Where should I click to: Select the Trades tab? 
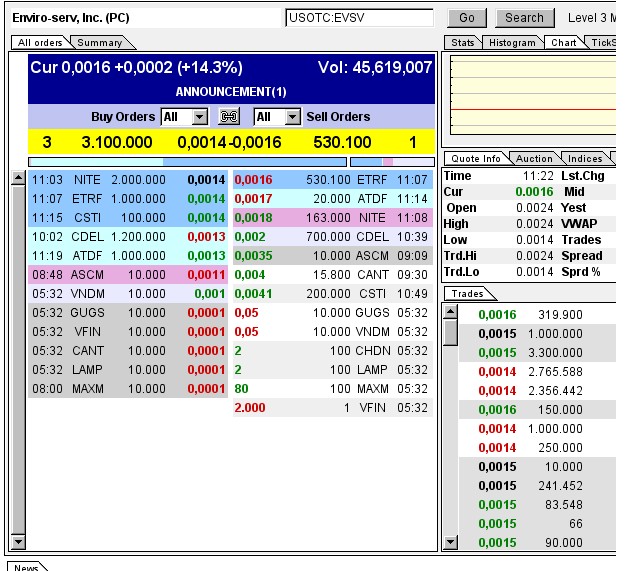point(468,293)
